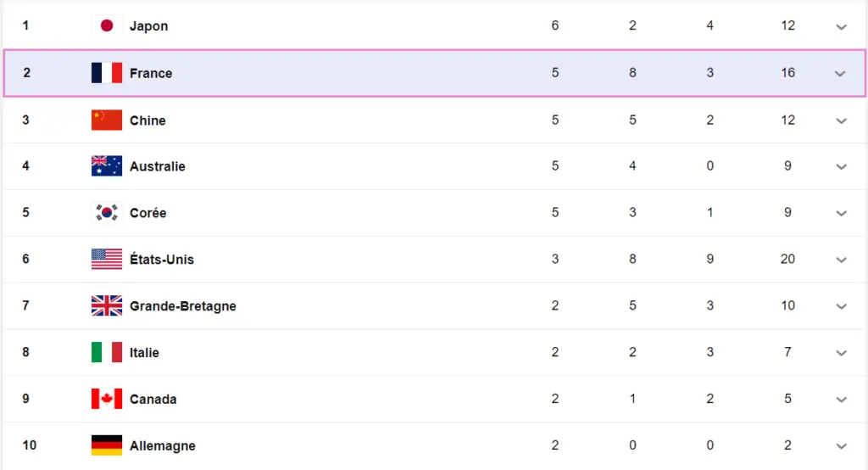Select the Australie country name
This screenshot has height=470, width=868.
(x=158, y=166)
